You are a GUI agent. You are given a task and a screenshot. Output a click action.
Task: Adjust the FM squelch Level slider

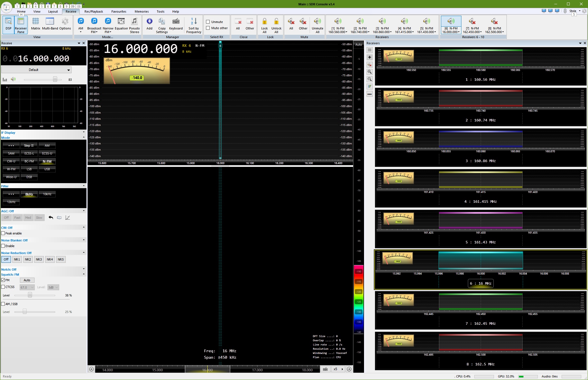30,295
